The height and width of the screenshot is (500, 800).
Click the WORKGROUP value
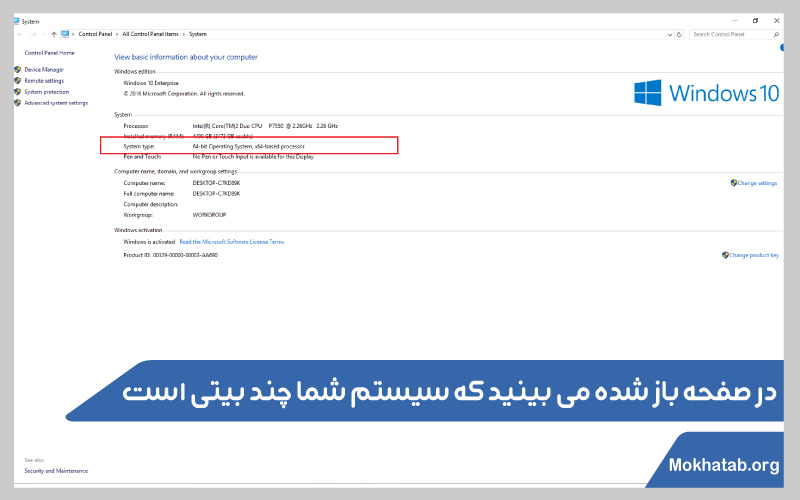(209, 215)
